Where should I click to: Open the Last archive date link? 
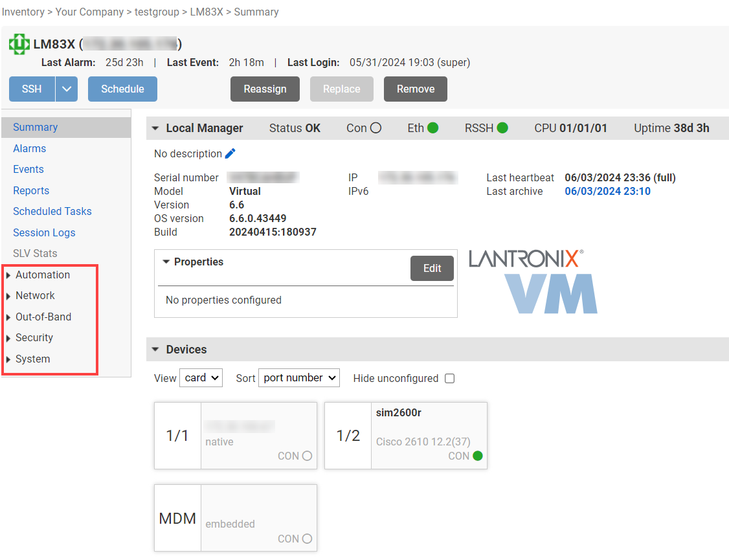click(x=608, y=192)
